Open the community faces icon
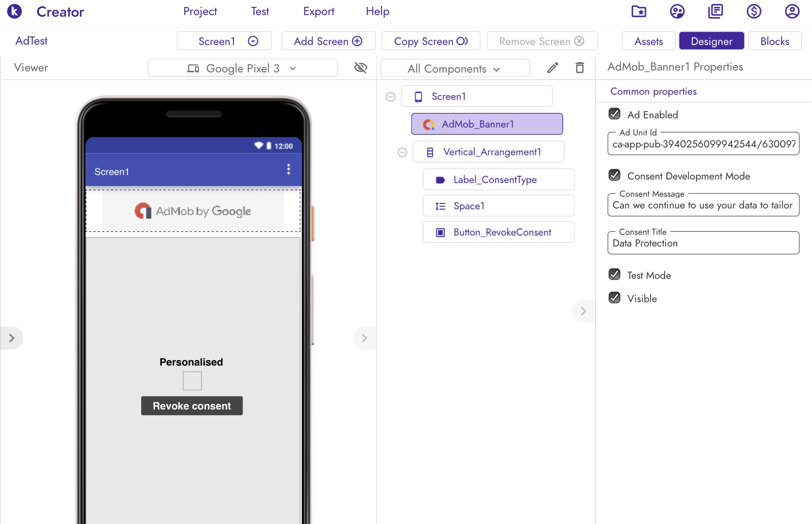 [677, 11]
